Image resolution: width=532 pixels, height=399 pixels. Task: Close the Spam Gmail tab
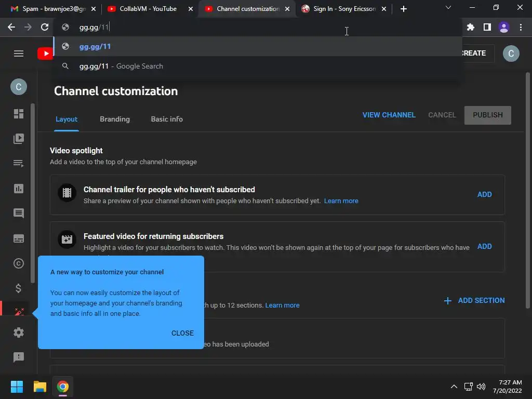point(94,9)
